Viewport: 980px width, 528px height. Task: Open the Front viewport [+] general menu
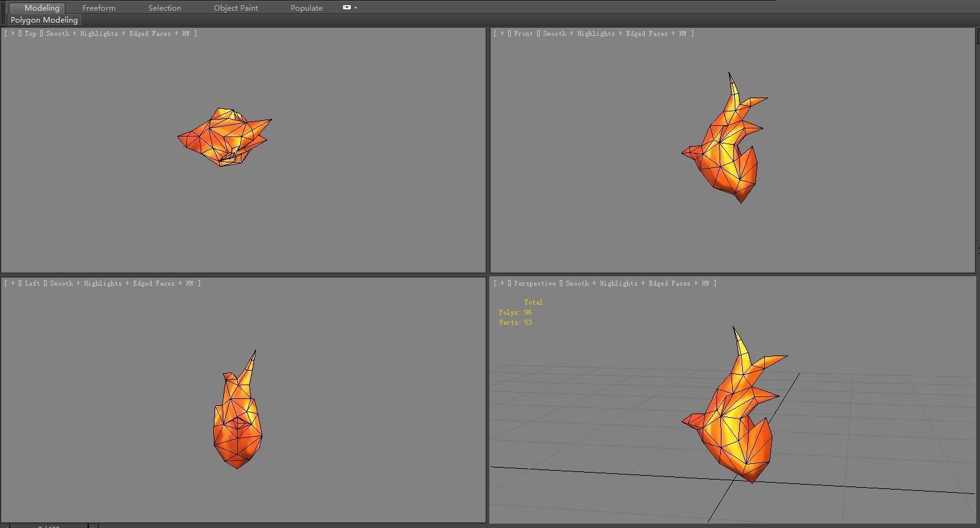pos(502,33)
